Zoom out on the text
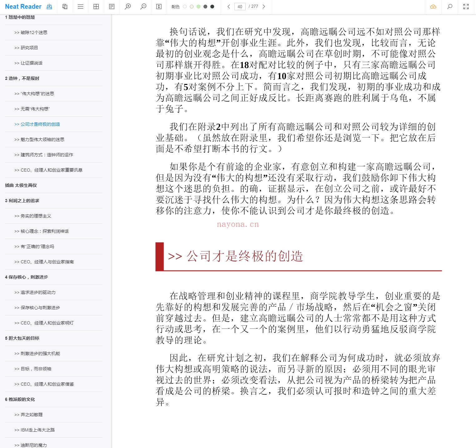This screenshot has height=448, width=476. (x=143, y=7)
